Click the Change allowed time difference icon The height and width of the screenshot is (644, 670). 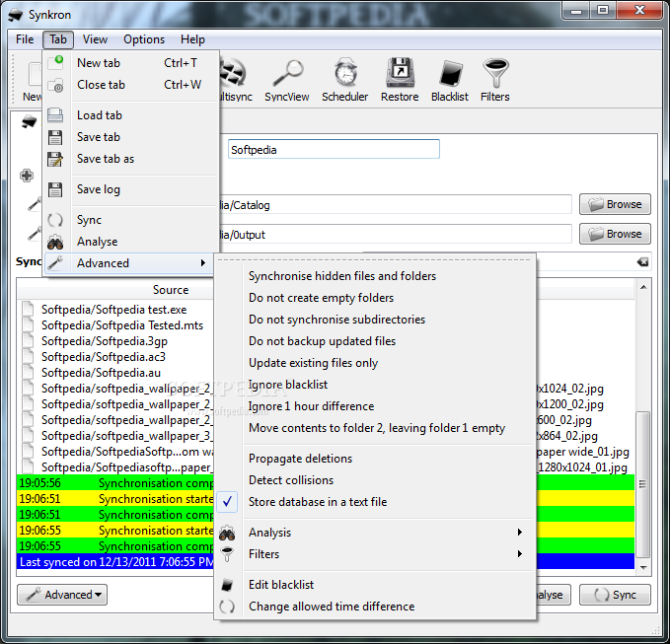pos(227,607)
